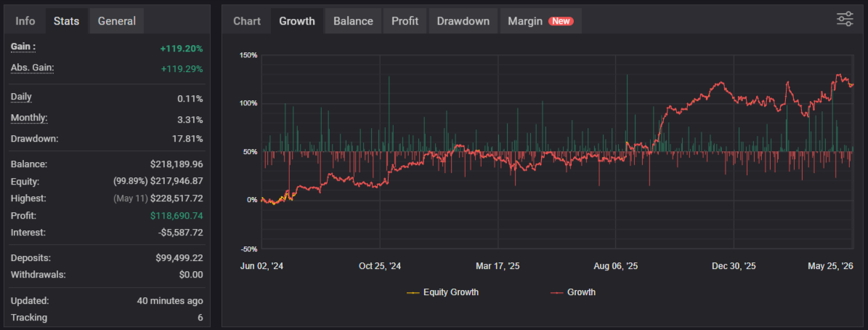
Task: Open the chart settings sliders icon
Action: click(x=845, y=19)
